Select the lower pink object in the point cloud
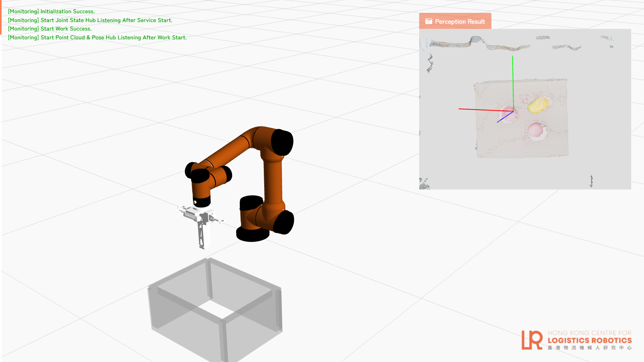Image resolution: width=644 pixels, height=362 pixels. 536,131
